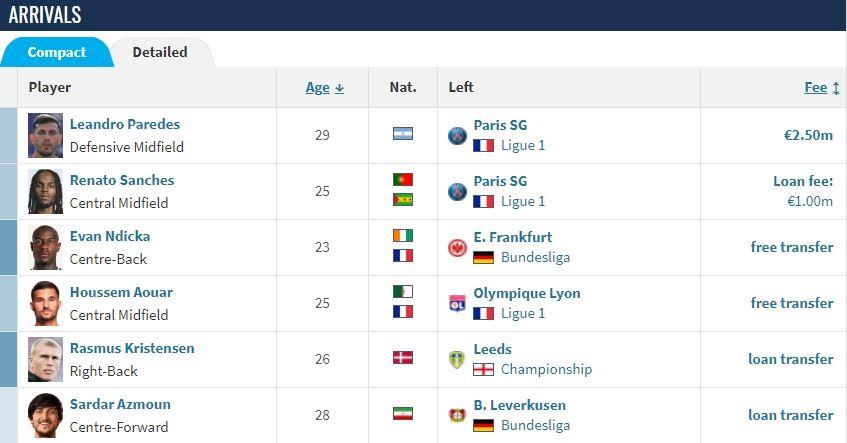Click the Eintracht Frankfurt club crest
Screen dimensions: 847x443
click(457, 247)
